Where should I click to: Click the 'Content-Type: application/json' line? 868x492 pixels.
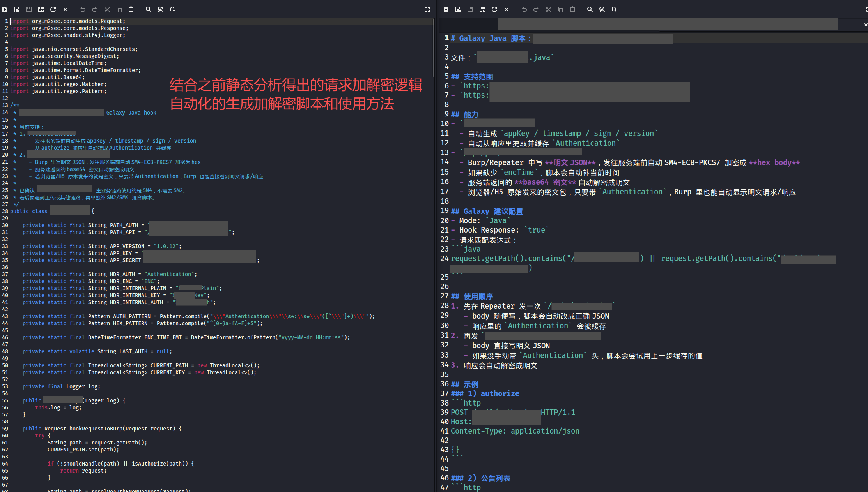[x=515, y=431]
